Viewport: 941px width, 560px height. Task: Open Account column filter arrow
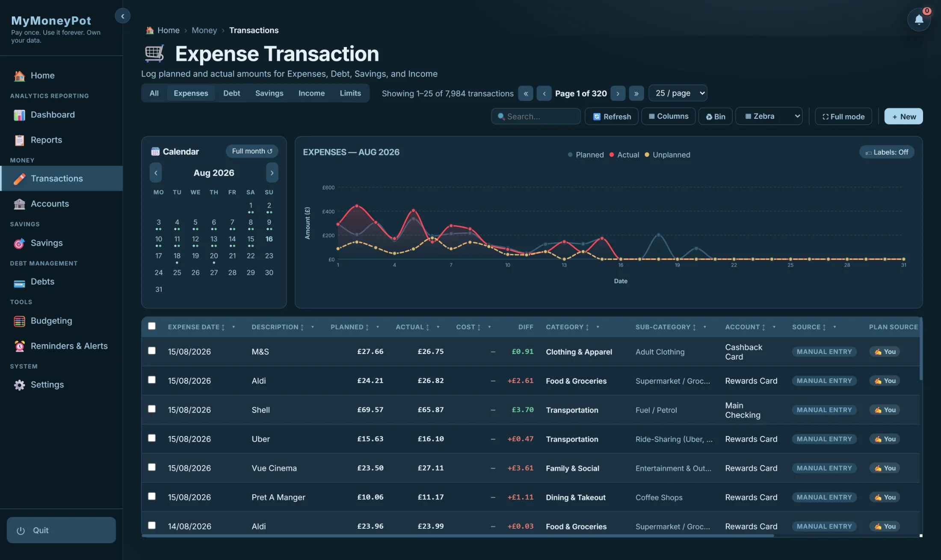click(x=774, y=327)
